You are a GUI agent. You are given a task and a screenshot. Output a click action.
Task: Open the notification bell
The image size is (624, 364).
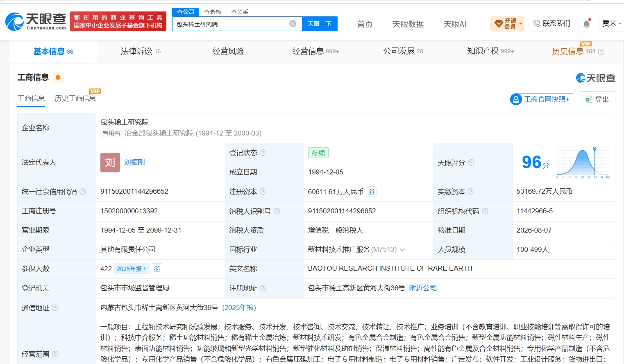click(587, 24)
